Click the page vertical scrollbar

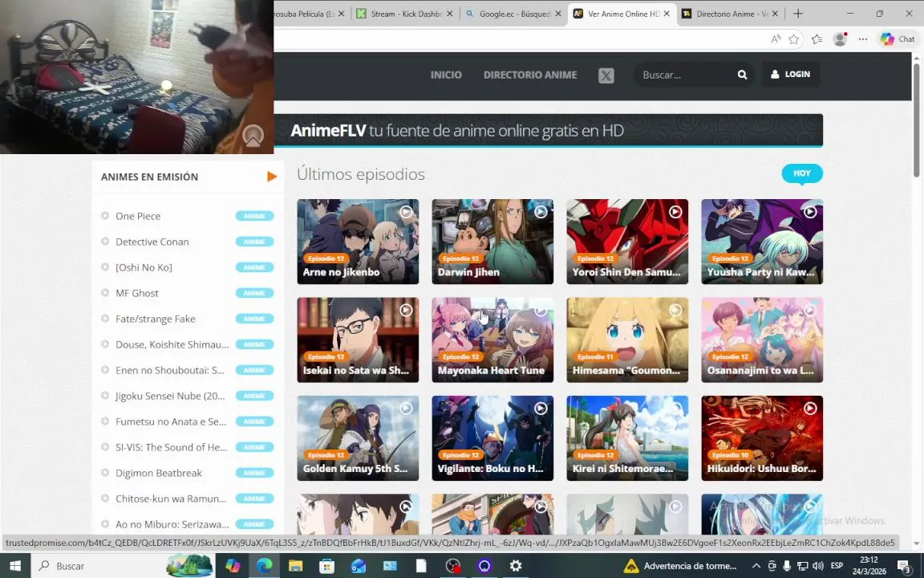click(x=916, y=119)
